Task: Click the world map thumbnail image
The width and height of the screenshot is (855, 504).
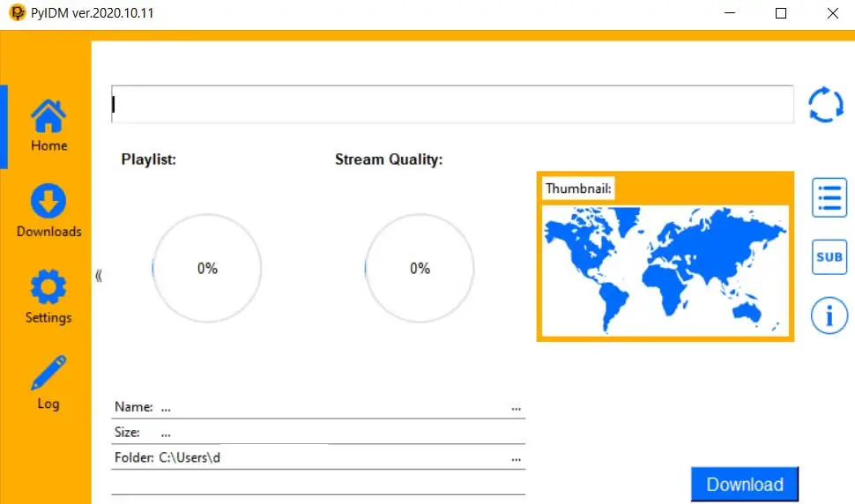Action: (x=665, y=271)
